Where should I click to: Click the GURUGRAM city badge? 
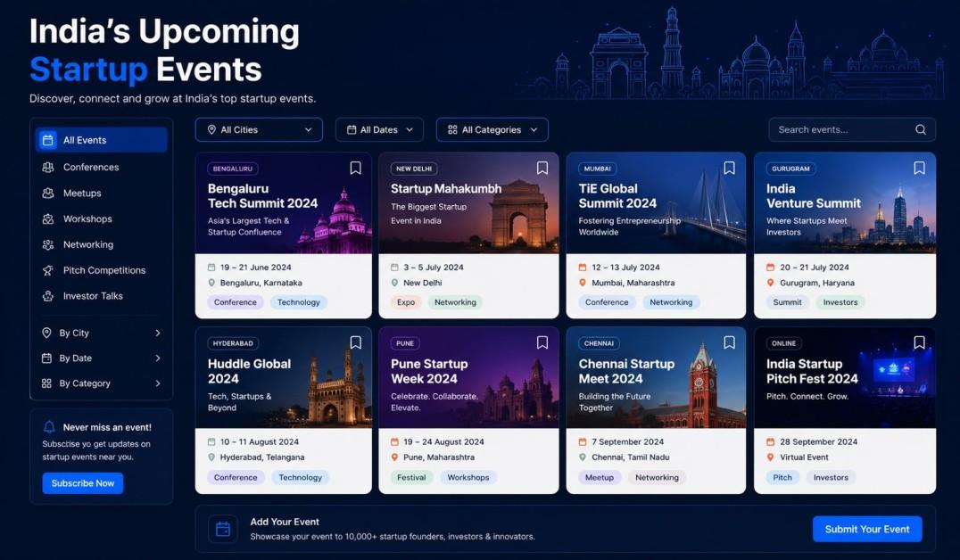[790, 169]
